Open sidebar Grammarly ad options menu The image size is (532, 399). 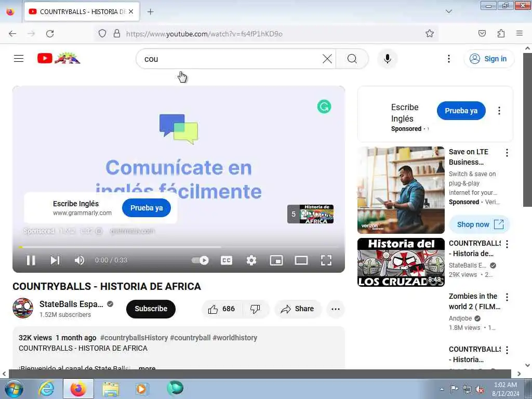pos(499,111)
